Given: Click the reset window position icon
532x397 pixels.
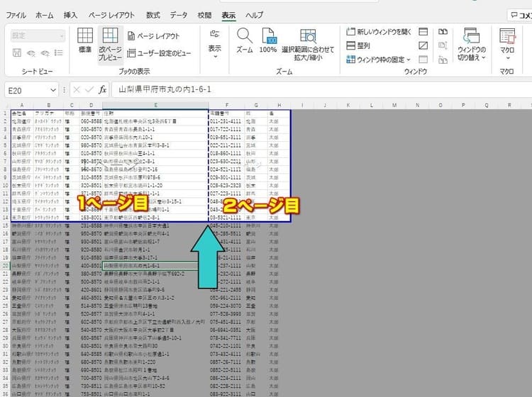Looking at the screenshot, I should (x=443, y=60).
